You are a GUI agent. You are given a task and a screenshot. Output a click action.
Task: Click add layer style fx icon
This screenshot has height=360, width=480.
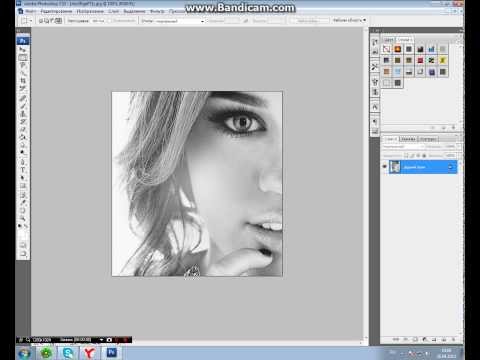coord(406,339)
